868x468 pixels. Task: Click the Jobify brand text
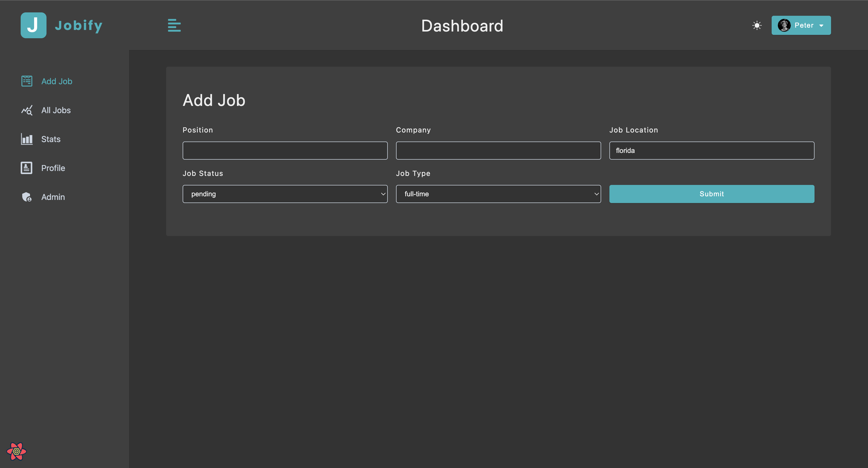click(x=79, y=25)
